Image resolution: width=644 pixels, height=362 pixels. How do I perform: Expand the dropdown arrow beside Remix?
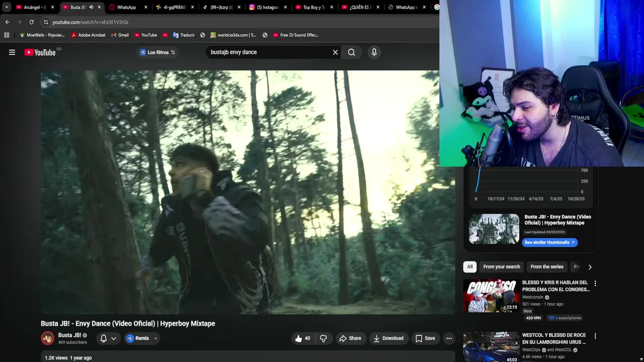point(155,338)
